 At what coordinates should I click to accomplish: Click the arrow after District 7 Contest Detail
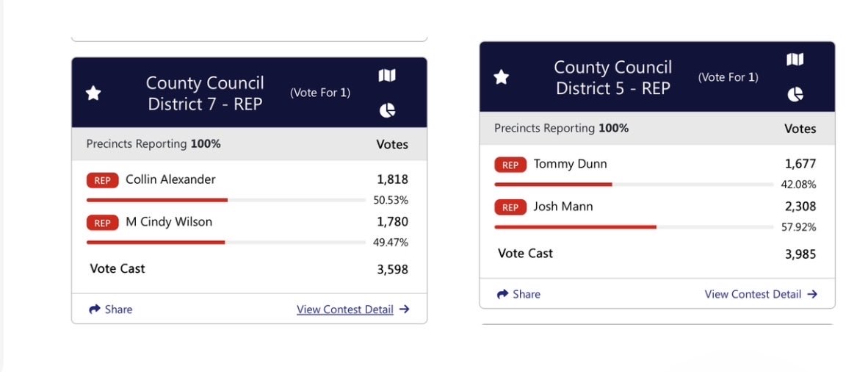[x=404, y=310]
